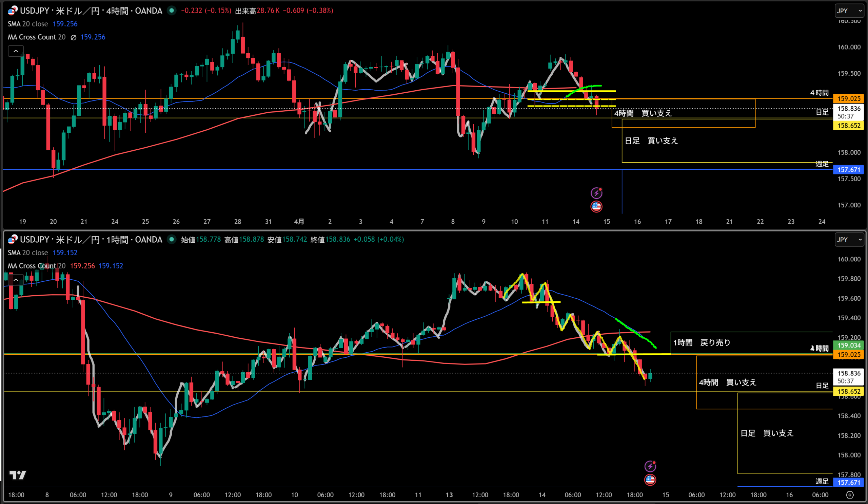868x504 pixels.
Task: Click the '1時間 戻り売り' text label
Action: pos(702,342)
